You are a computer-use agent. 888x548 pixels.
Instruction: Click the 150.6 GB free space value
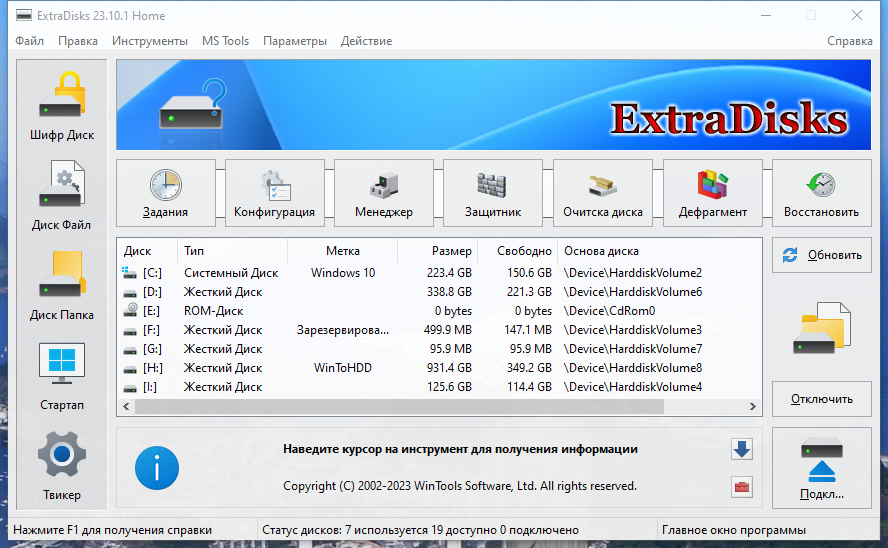(529, 273)
